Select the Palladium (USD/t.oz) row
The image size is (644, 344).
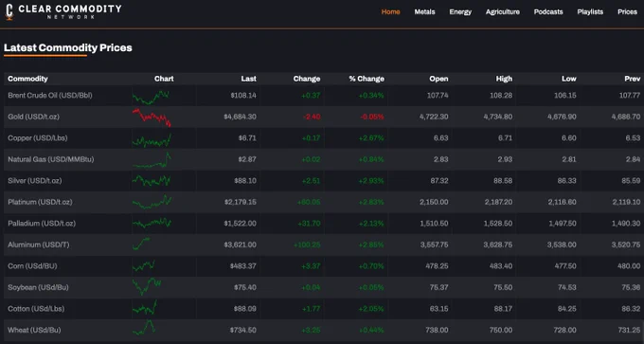coord(324,223)
